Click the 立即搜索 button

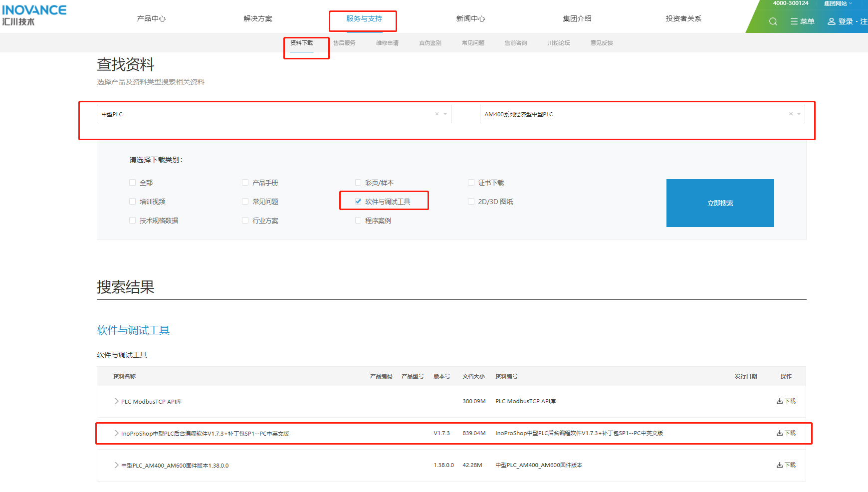click(x=720, y=203)
